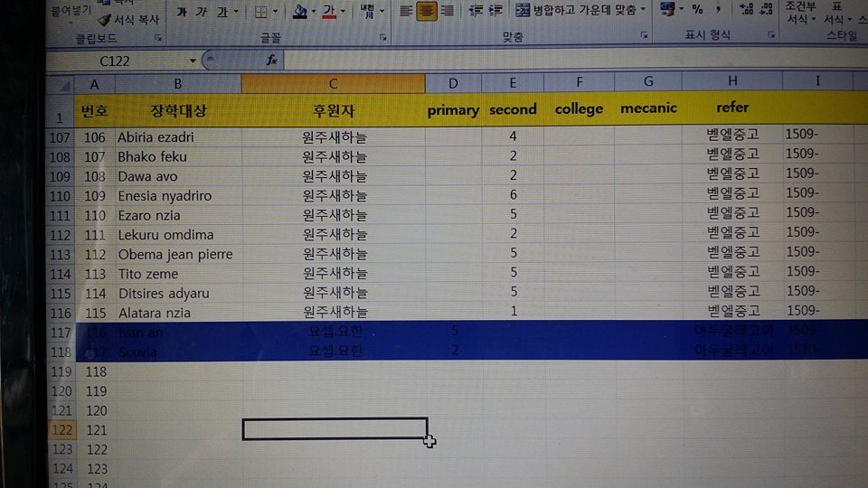The height and width of the screenshot is (488, 868).
Task: Apply italic formatting to the cell
Action: coord(200,11)
